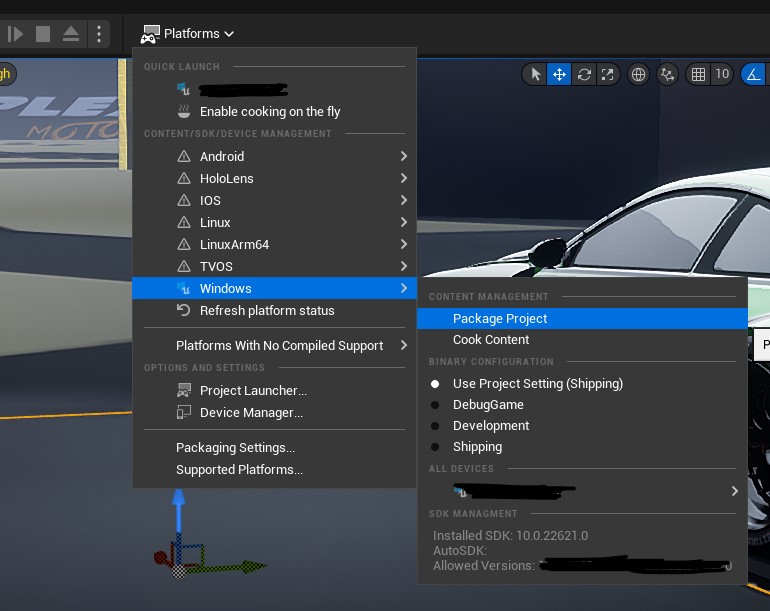Click the Device Manager icon

coord(184,412)
